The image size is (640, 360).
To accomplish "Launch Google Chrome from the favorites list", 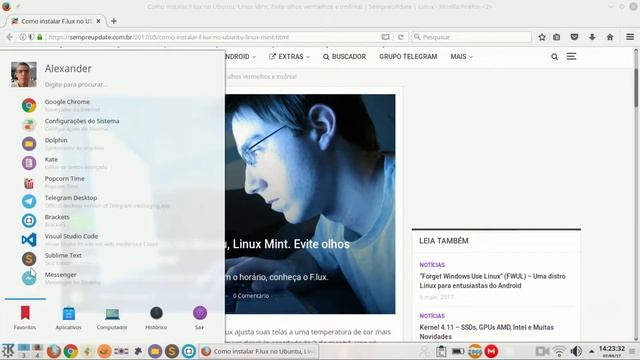I will pyautogui.click(x=67, y=105).
